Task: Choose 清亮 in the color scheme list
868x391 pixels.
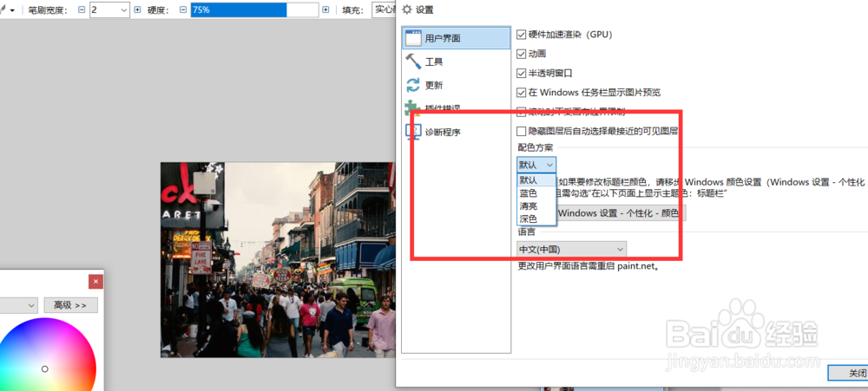Action: [536, 205]
